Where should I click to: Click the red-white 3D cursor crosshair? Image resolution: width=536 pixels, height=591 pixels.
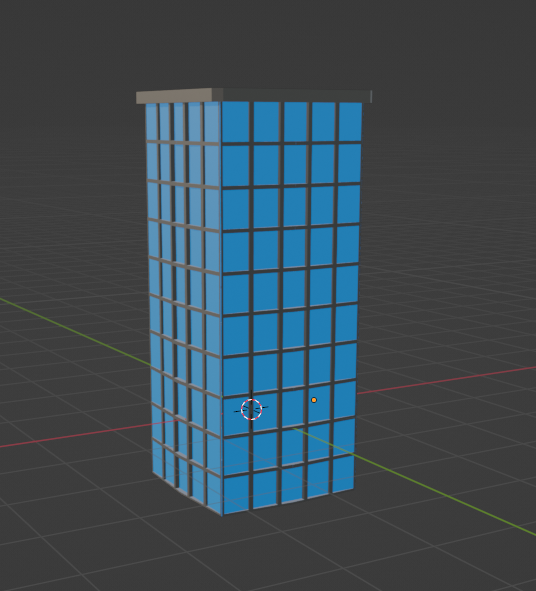coord(251,409)
